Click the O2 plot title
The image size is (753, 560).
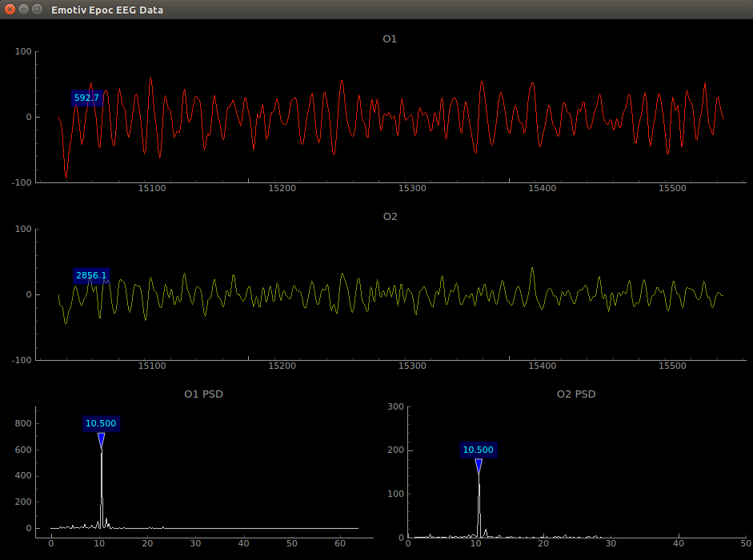(x=390, y=216)
